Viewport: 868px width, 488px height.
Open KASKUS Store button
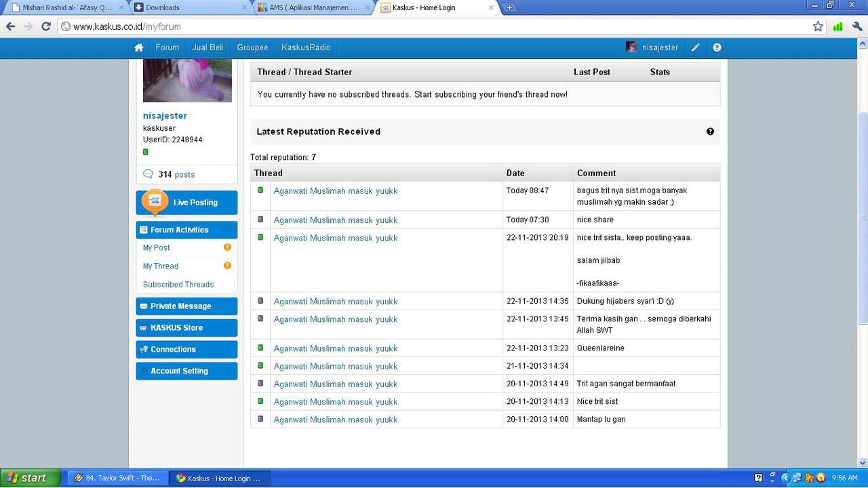186,328
